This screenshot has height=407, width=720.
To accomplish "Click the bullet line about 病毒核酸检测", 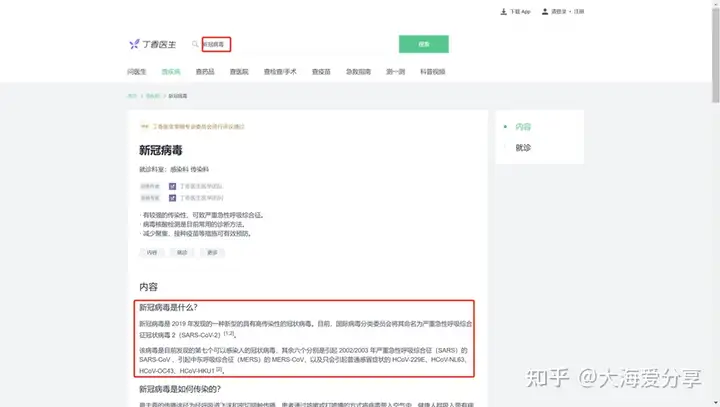I will coord(192,224).
